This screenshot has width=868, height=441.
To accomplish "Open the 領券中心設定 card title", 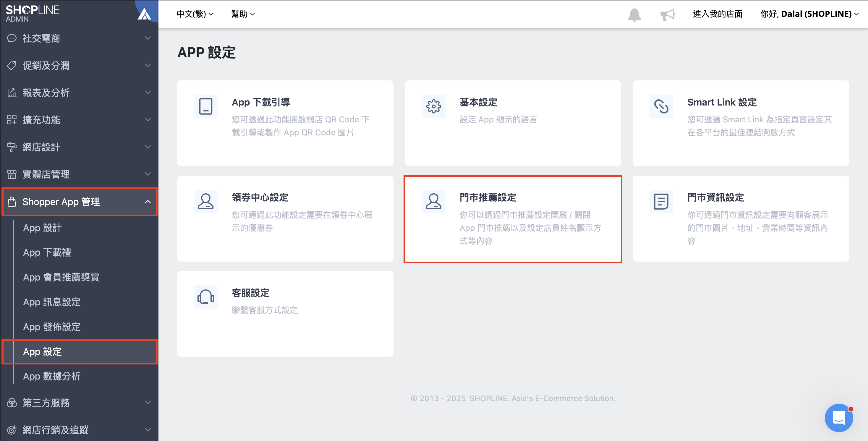I will click(x=260, y=197).
